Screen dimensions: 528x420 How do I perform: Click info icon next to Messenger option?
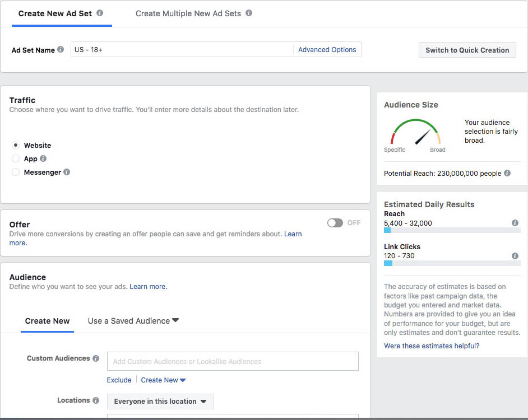point(67,172)
